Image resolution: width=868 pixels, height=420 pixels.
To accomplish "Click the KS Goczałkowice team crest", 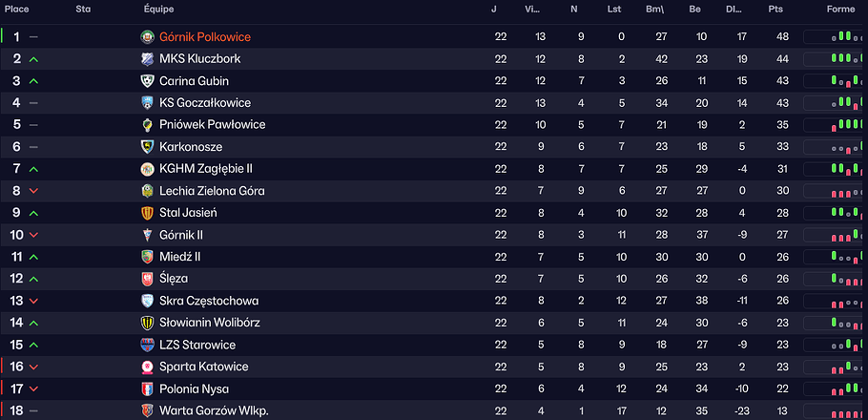I will (x=147, y=103).
